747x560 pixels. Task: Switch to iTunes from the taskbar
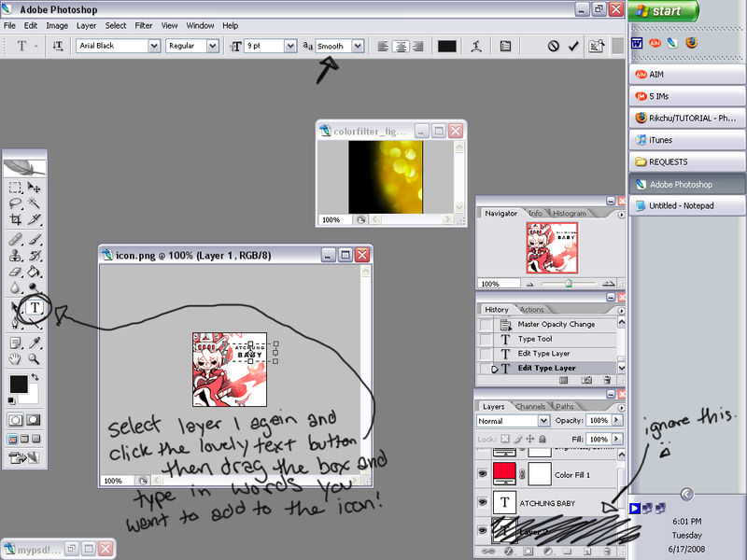[x=687, y=140]
